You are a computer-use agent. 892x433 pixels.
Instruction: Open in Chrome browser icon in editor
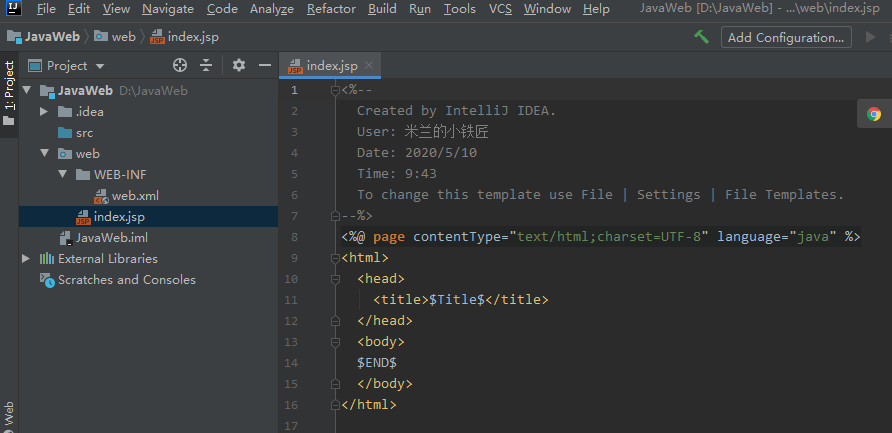(x=874, y=114)
